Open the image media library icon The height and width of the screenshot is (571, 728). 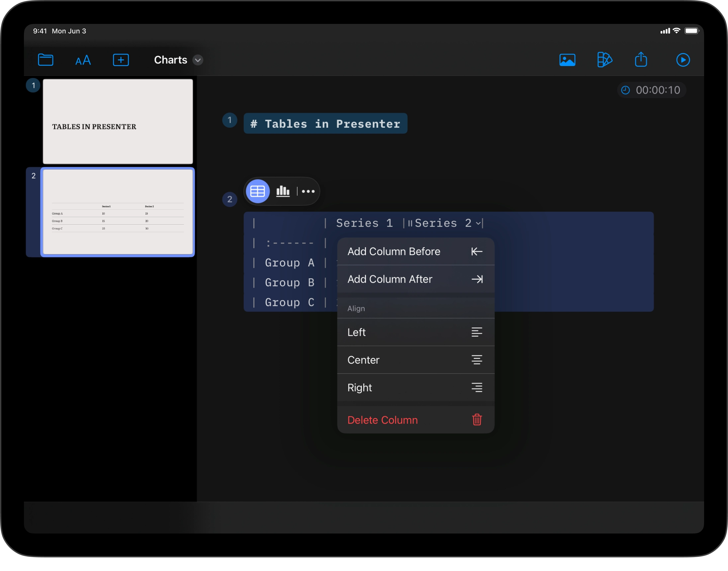567,60
